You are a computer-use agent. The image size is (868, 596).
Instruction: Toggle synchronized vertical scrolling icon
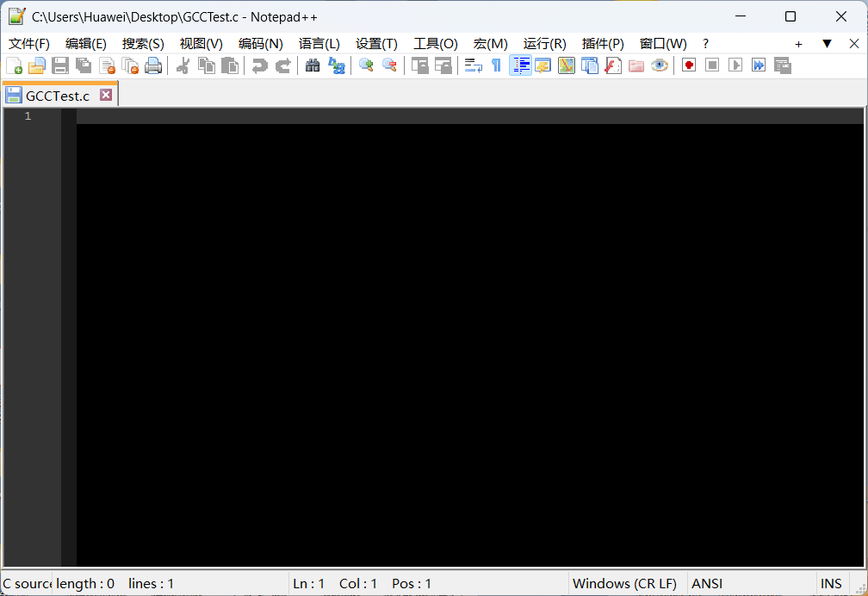(419, 65)
